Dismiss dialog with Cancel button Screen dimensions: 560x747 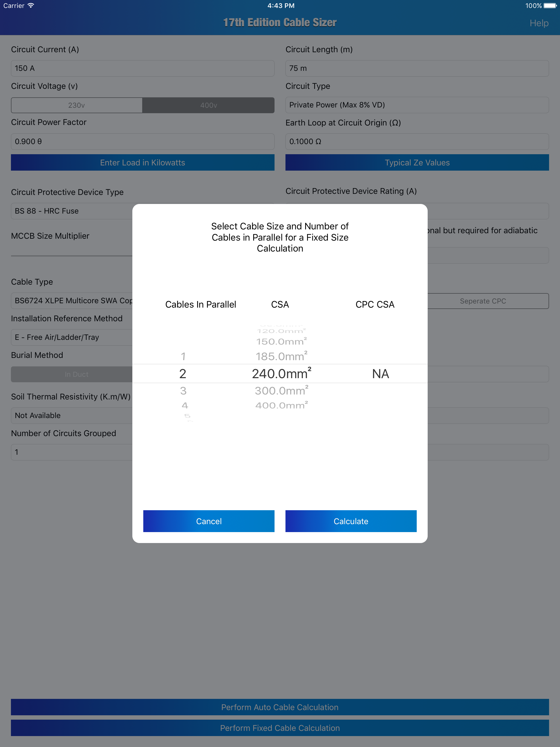[x=208, y=521]
